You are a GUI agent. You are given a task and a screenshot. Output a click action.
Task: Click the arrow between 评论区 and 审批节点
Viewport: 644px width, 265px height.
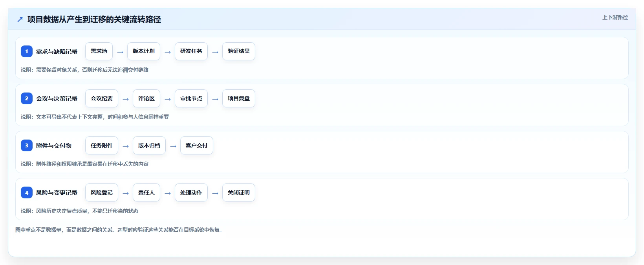[x=168, y=99]
